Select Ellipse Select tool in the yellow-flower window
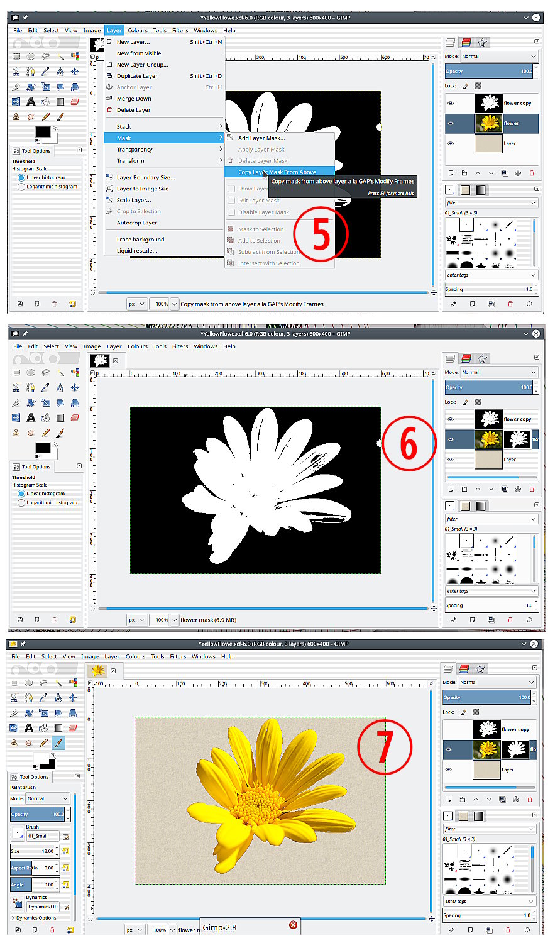The height and width of the screenshot is (943, 560). coord(29,682)
